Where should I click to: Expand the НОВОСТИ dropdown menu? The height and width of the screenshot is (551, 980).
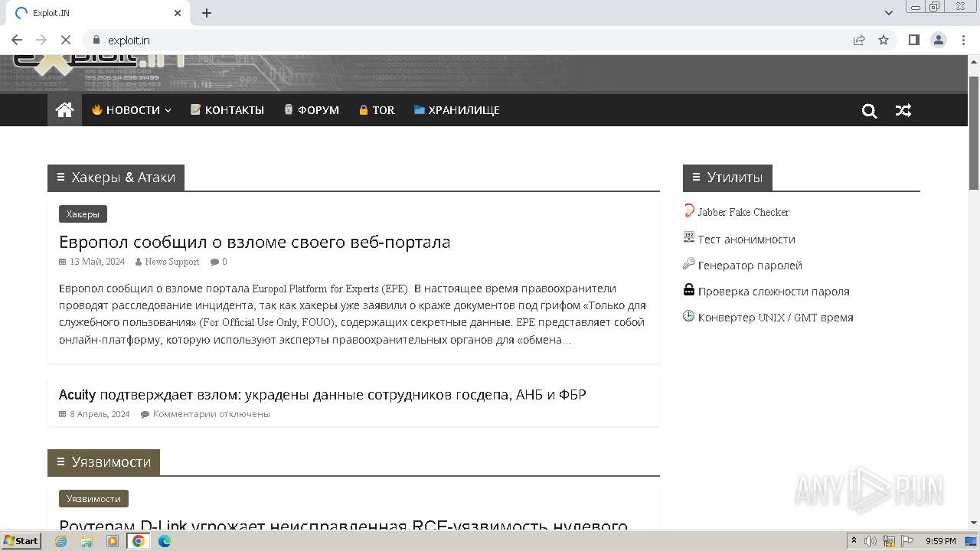(132, 110)
